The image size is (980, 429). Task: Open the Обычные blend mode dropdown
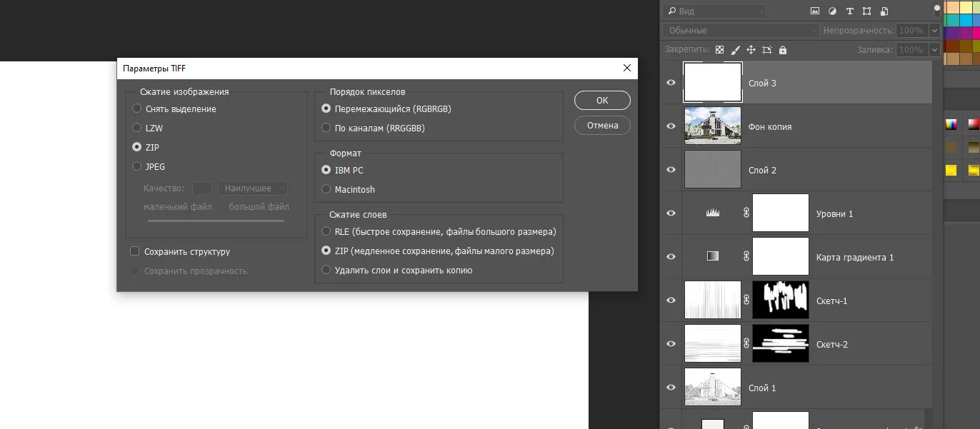click(x=741, y=31)
